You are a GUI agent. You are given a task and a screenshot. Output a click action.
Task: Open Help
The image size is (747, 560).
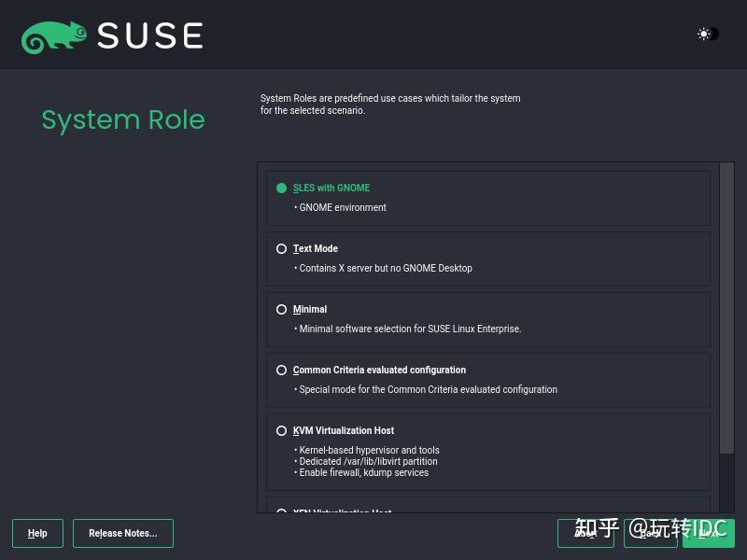[37, 533]
